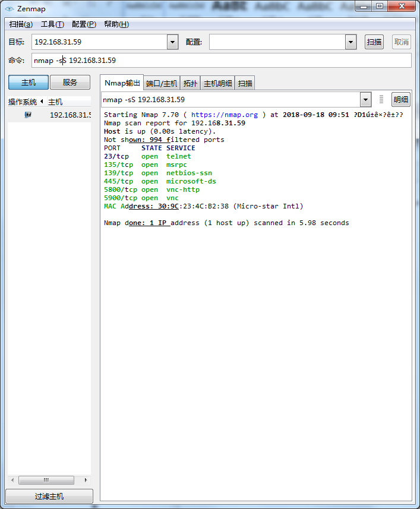Click the 'vnc-http' service text
Viewport: 420px width, 509px height.
(183, 189)
